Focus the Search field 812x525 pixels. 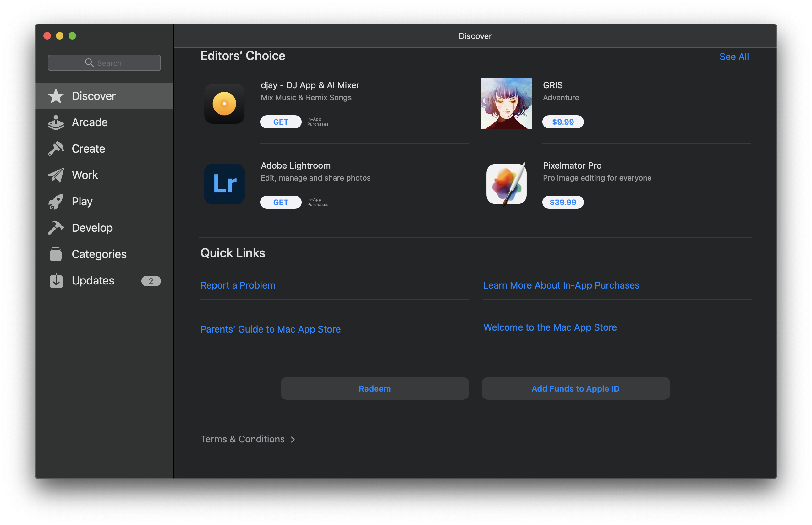104,63
